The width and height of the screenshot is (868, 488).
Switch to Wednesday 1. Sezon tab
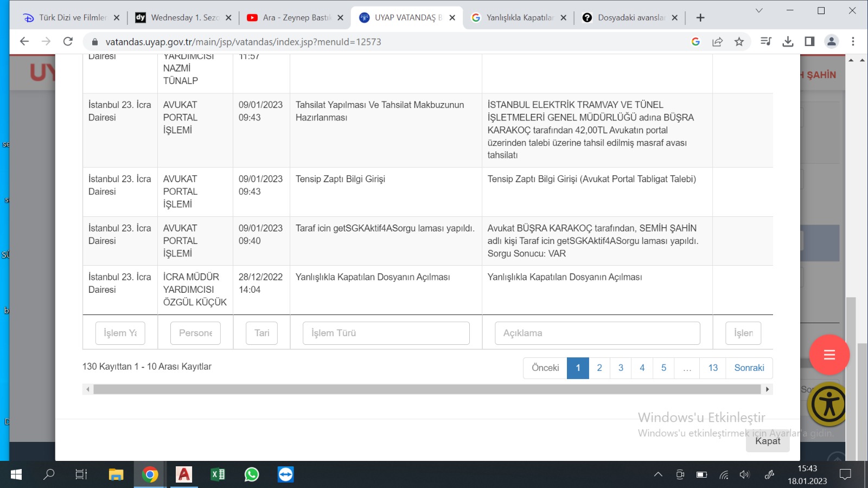tap(183, 18)
